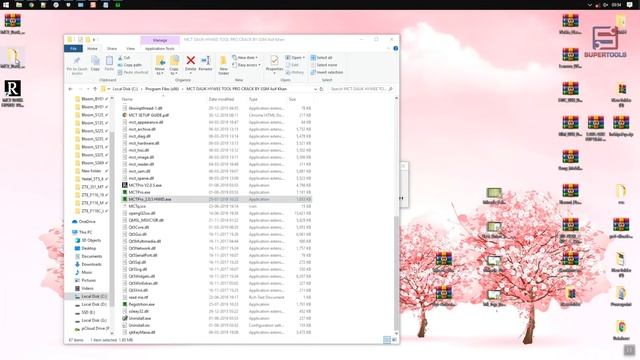Screen dimensions: 640x360
Task: Click Copy path in the ribbon
Action: pyautogui.click(x=129, y=65)
